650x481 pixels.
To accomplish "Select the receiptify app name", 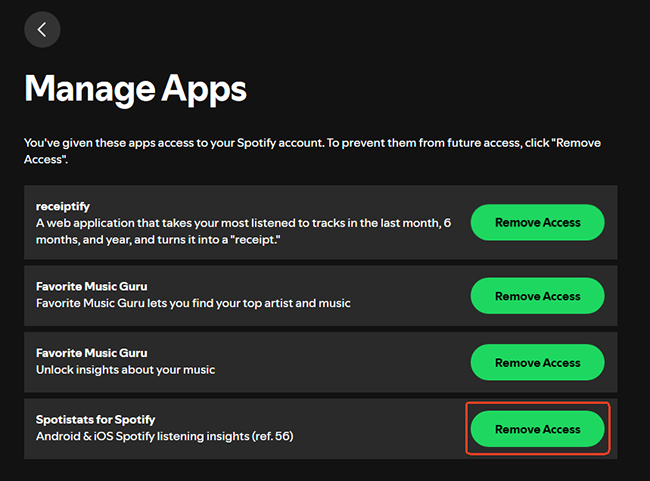I will [x=63, y=206].
